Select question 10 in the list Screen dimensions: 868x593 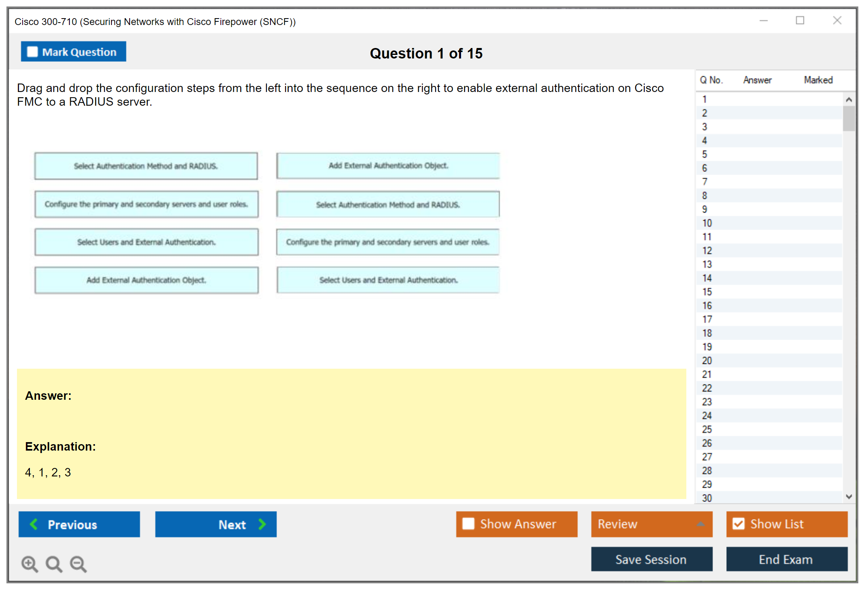[x=707, y=223]
